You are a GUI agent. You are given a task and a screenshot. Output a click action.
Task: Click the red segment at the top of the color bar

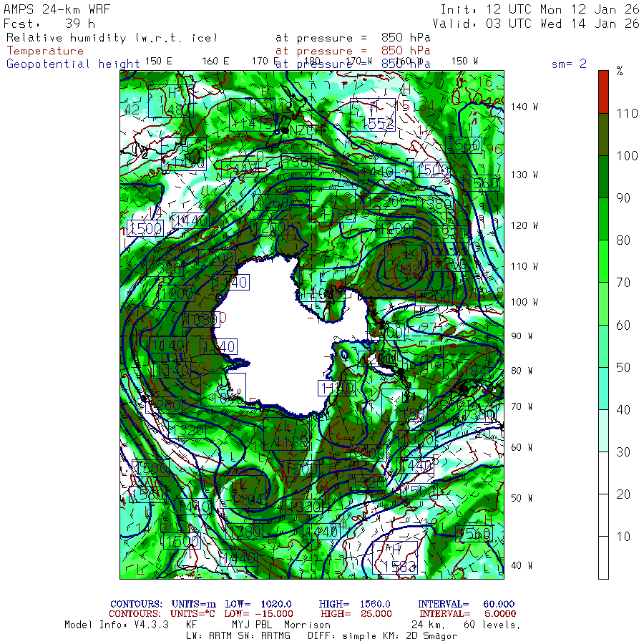point(603,92)
